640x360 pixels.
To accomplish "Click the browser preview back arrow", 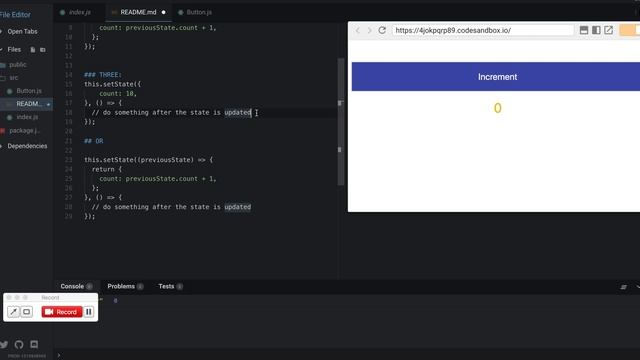I will point(358,31).
